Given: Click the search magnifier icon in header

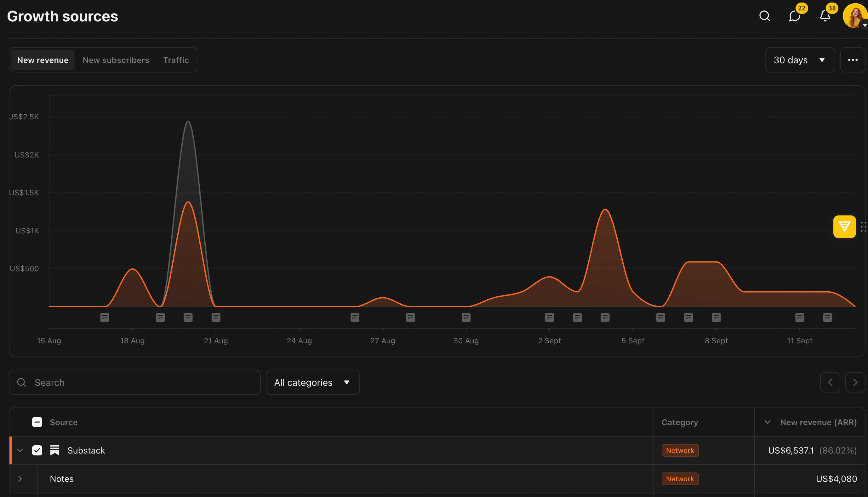Looking at the screenshot, I should (x=764, y=16).
